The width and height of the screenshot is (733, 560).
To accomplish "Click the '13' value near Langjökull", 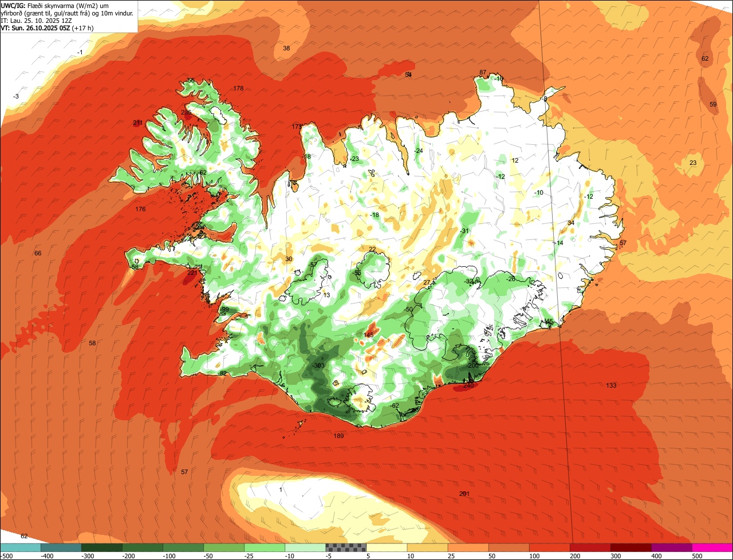I will click(327, 295).
